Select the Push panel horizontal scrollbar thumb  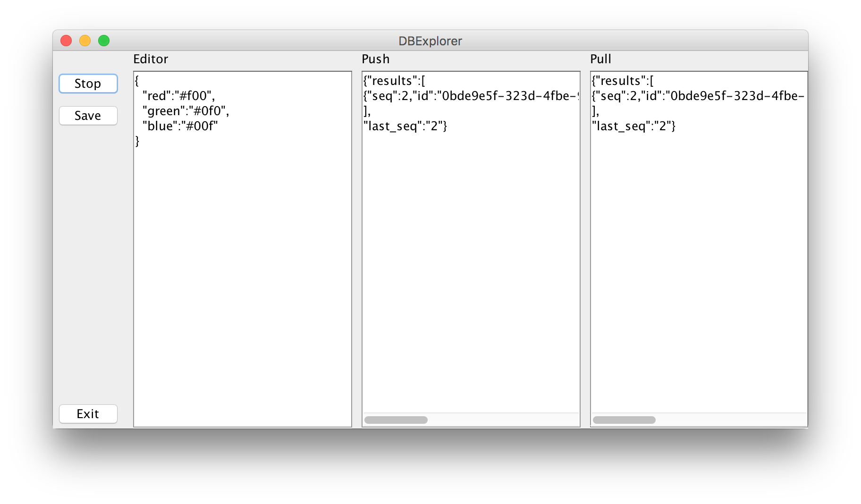[x=396, y=420]
